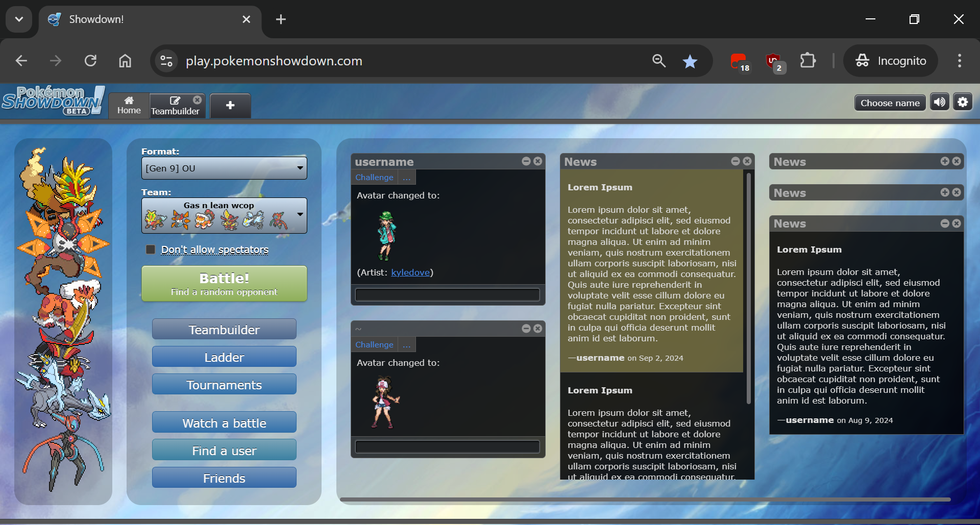Screen dimensions: 980x525
Task: Close the ~ chat window
Action: [538, 329]
